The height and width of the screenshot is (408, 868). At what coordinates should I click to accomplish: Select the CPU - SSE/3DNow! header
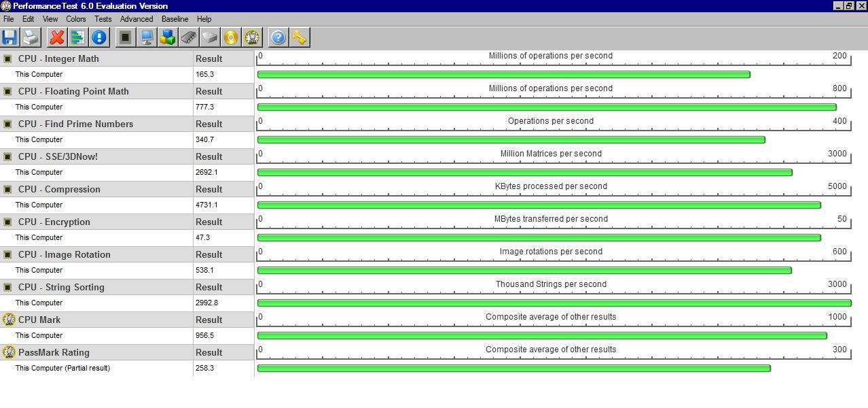click(x=58, y=156)
